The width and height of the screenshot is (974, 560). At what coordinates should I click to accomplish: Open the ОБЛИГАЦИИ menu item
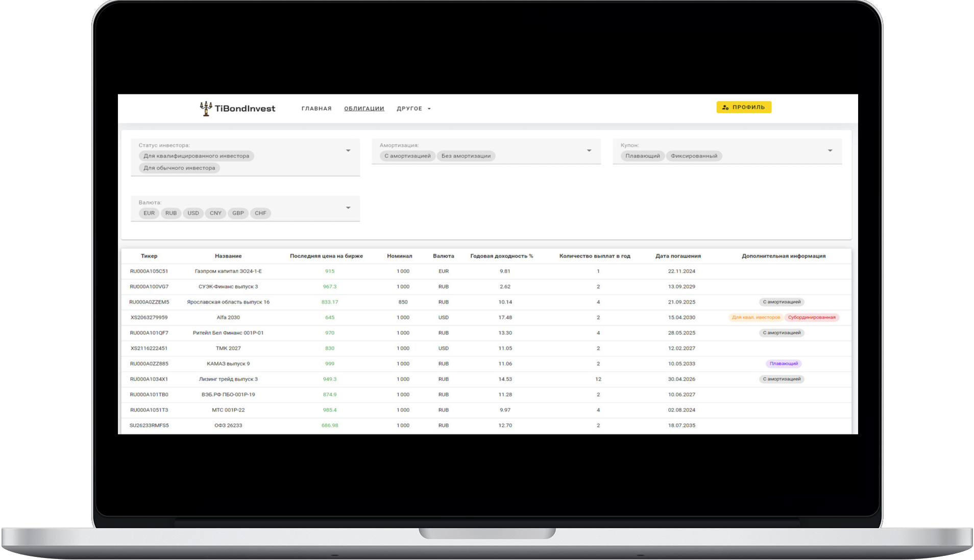tap(364, 109)
